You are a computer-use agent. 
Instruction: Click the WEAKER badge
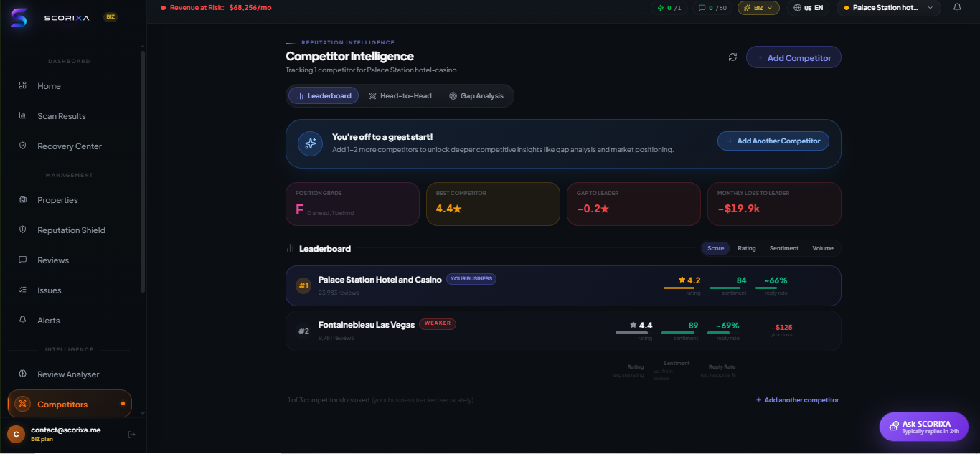click(438, 323)
